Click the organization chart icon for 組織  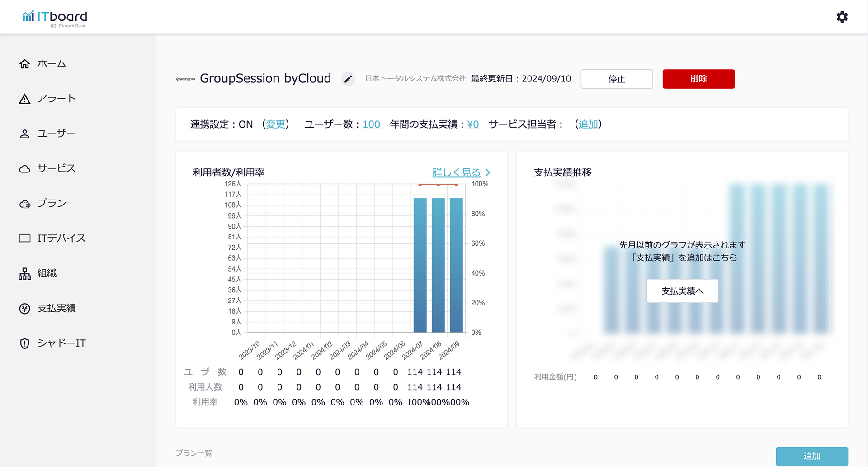(x=25, y=274)
